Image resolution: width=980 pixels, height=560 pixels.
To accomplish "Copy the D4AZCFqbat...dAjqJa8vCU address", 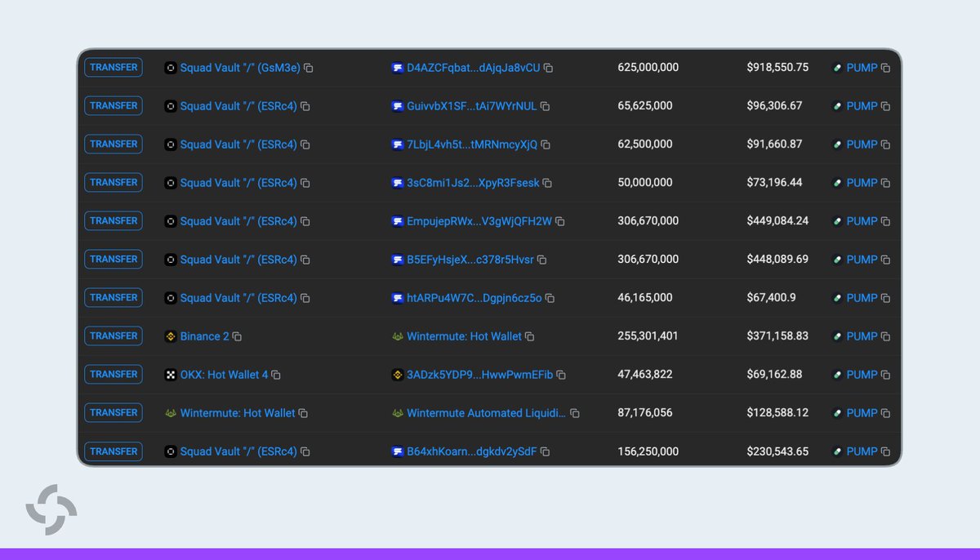I will click(x=549, y=68).
